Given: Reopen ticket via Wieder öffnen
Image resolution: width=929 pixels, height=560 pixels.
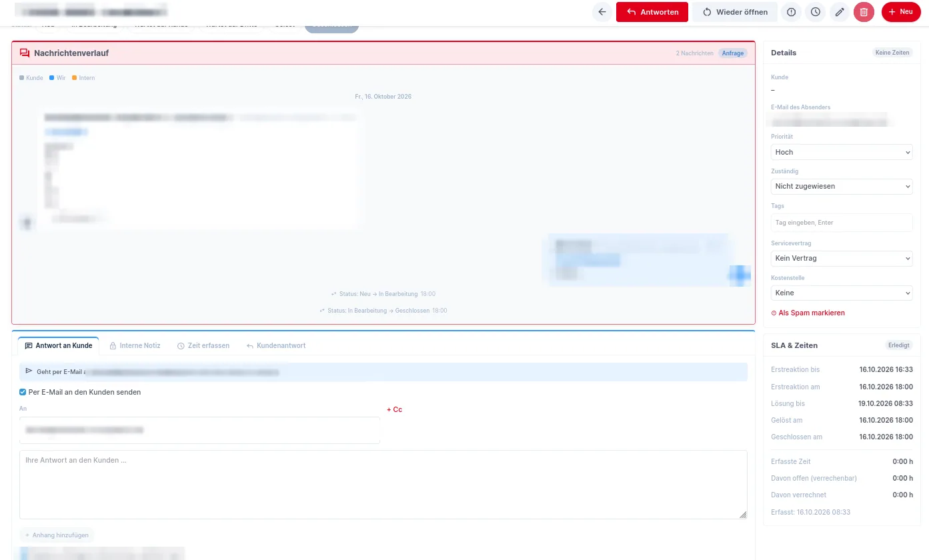Looking at the screenshot, I should [x=735, y=12].
